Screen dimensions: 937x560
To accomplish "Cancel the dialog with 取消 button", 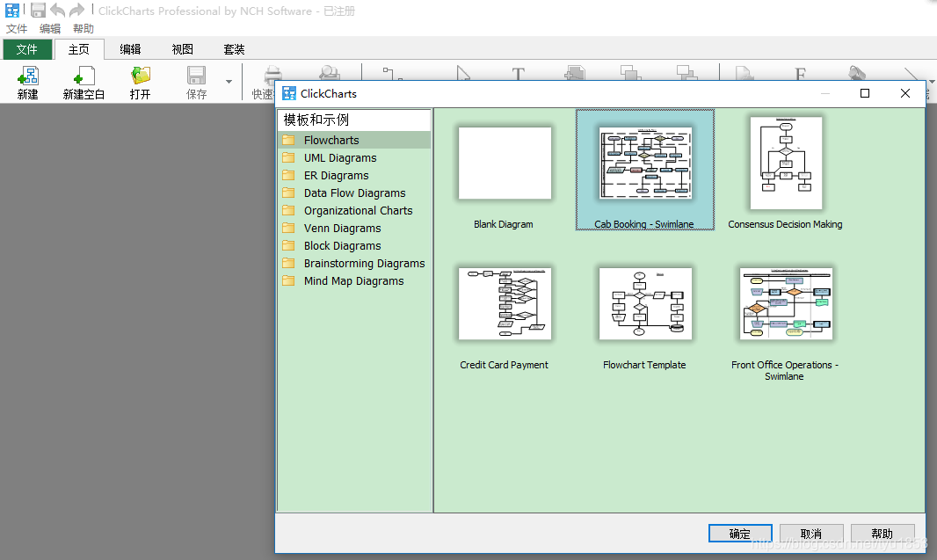I will point(811,533).
